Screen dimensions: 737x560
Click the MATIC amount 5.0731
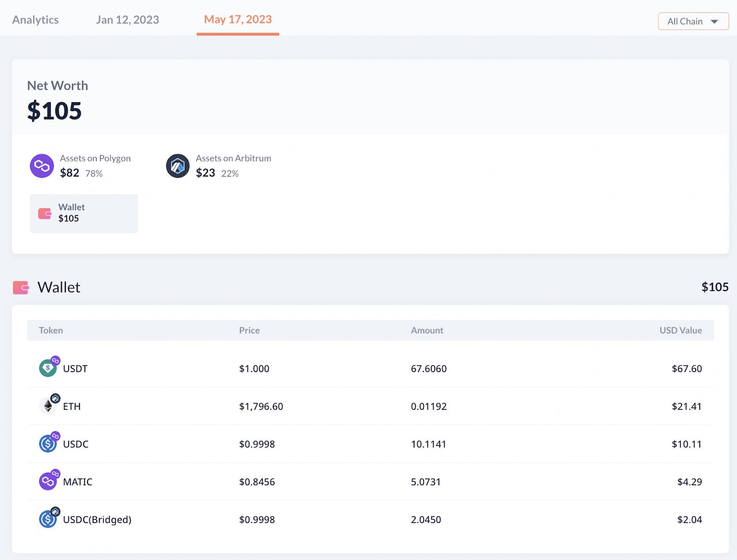[x=426, y=482]
